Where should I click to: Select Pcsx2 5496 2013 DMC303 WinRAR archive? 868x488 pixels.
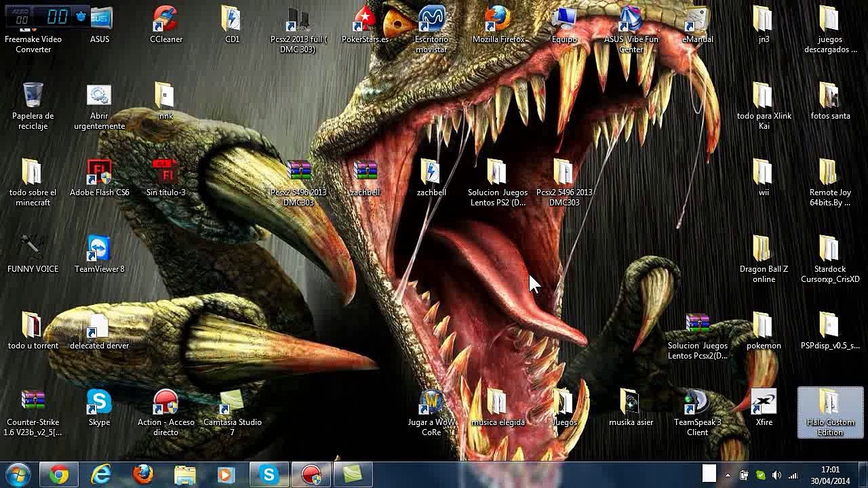coord(298,183)
